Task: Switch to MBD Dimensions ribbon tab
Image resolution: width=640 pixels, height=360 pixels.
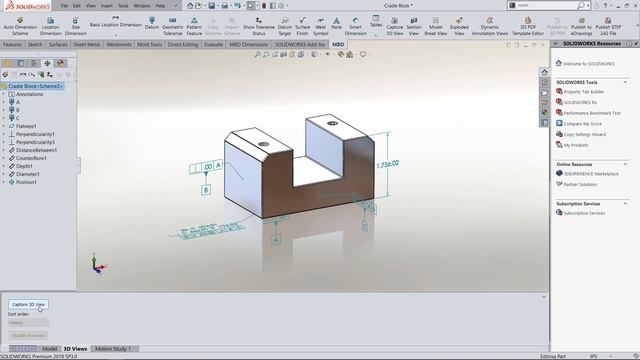Action: click(248, 44)
